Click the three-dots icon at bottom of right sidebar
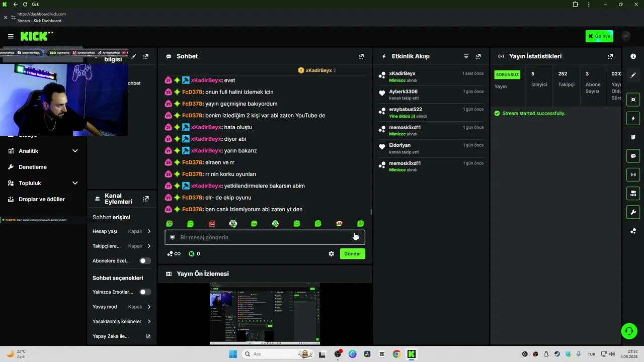This screenshot has height=362, width=644. tap(633, 231)
